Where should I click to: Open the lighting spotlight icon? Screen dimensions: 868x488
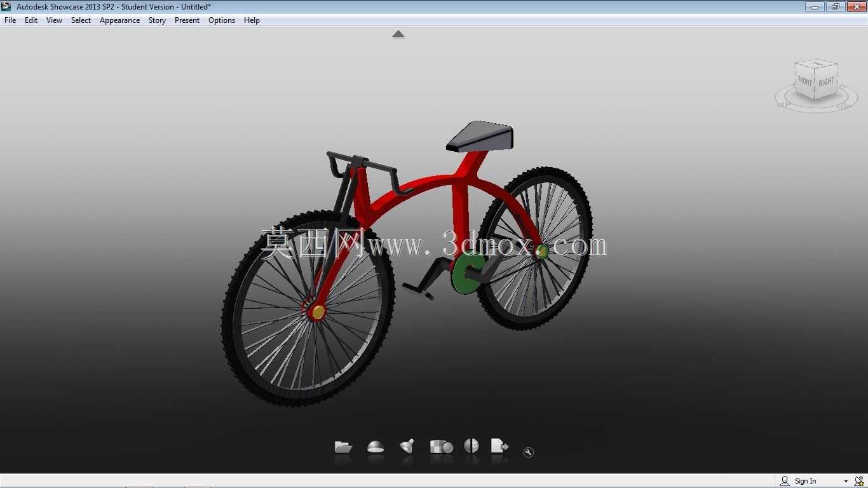click(407, 447)
